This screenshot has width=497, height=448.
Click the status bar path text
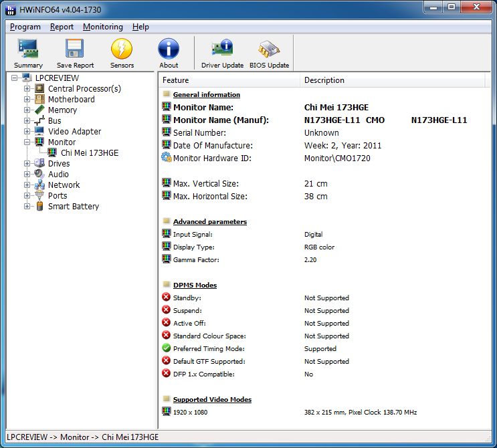[82, 437]
